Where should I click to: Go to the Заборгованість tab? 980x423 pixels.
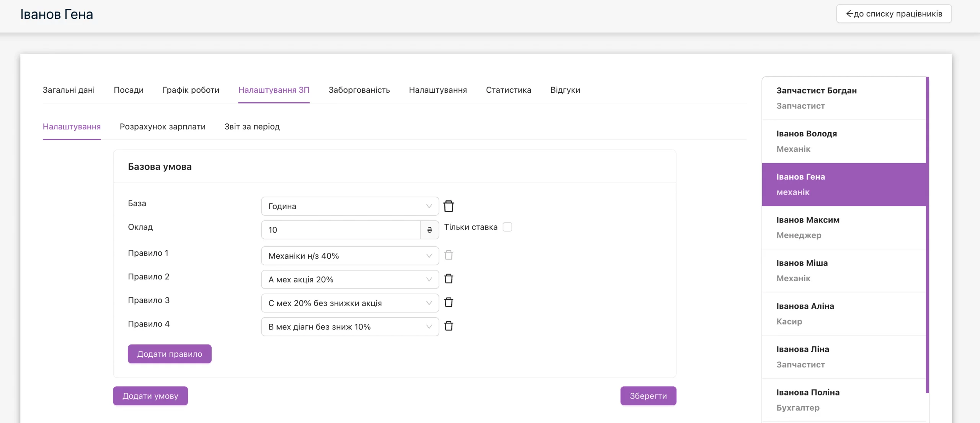(359, 90)
